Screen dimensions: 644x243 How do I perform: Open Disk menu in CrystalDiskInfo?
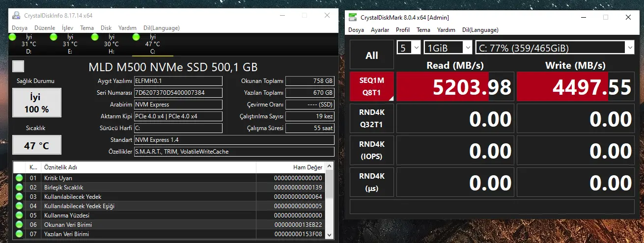click(x=106, y=28)
